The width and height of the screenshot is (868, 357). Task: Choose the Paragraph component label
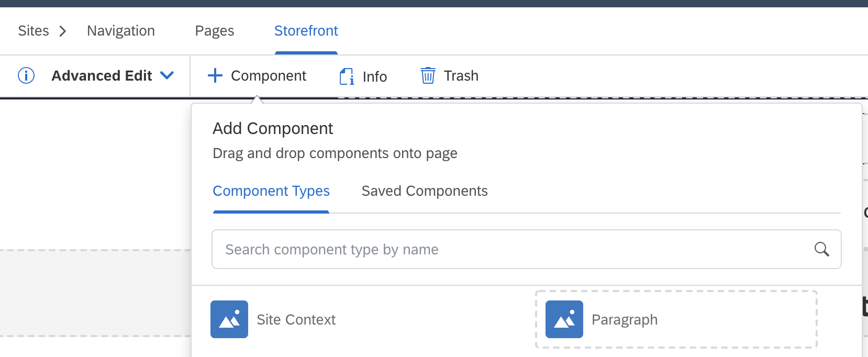(625, 319)
